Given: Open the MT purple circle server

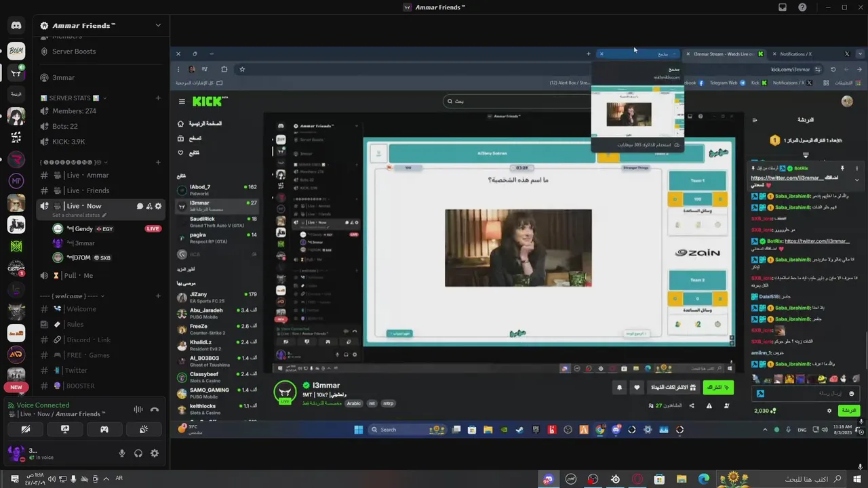Looking at the screenshot, I should pyautogui.click(x=16, y=181).
